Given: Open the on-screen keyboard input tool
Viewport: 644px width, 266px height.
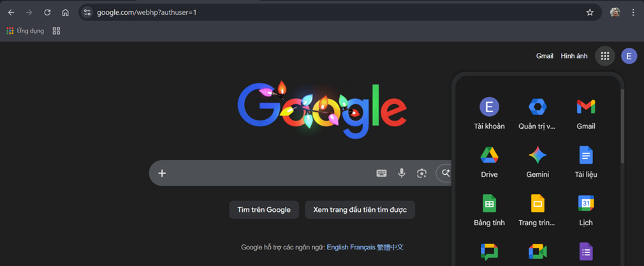Looking at the screenshot, I should 381,173.
